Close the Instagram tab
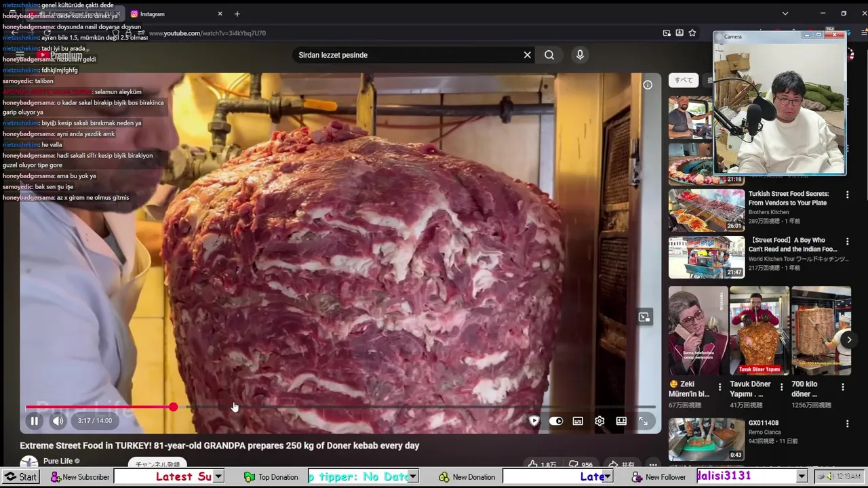The image size is (868, 488). click(220, 14)
